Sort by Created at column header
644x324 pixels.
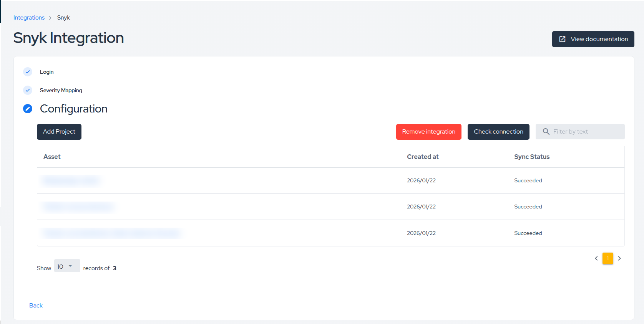point(423,157)
